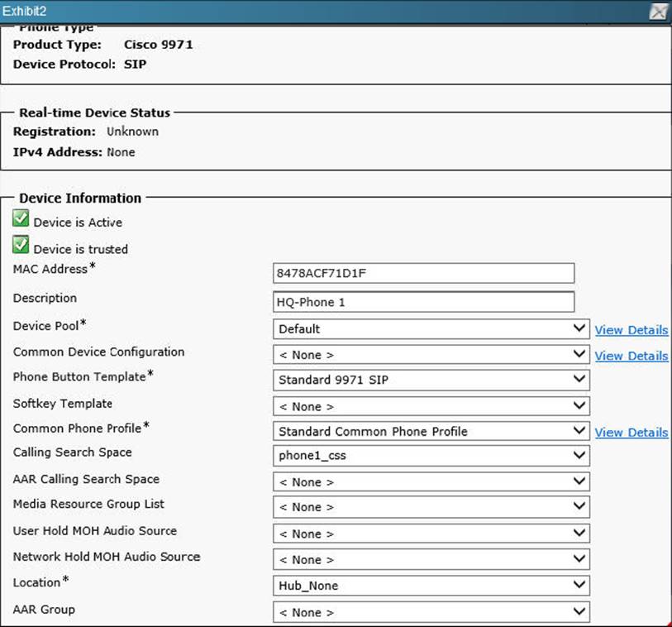Choose a User Hold MOH Audio Source
672x627 pixels.
(431, 534)
